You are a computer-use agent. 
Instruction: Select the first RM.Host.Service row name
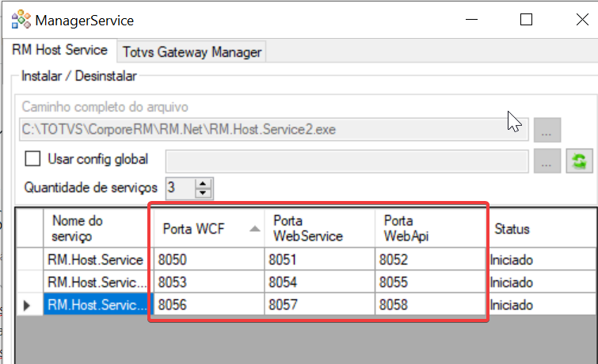[x=98, y=260]
